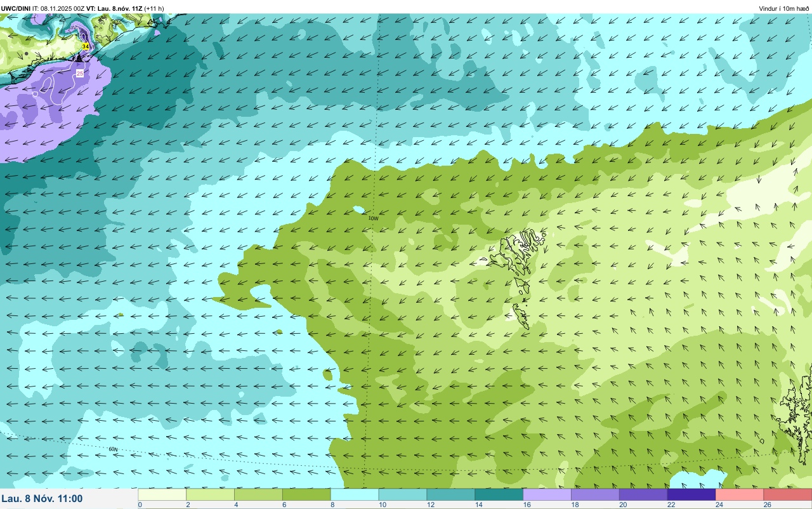Click the purple 18–20 legend swatch
This screenshot has width=812, height=509.
[x=596, y=494]
